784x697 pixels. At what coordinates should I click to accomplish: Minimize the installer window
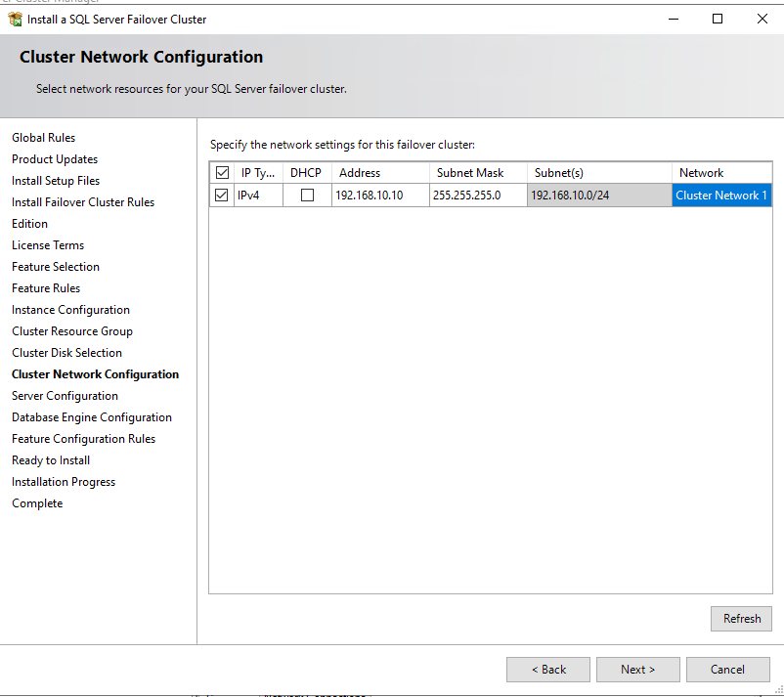(674, 19)
